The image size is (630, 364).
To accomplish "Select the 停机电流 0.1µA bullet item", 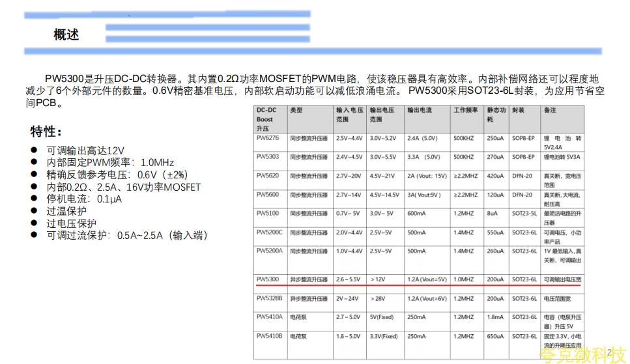I will (84, 199).
